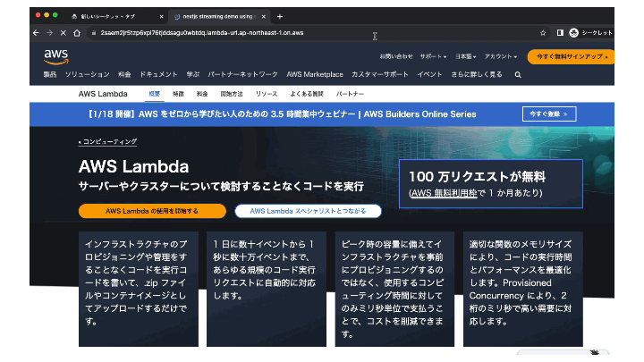The image size is (644, 362).
Task: Go back with the browser back arrow
Action: pos(36,33)
